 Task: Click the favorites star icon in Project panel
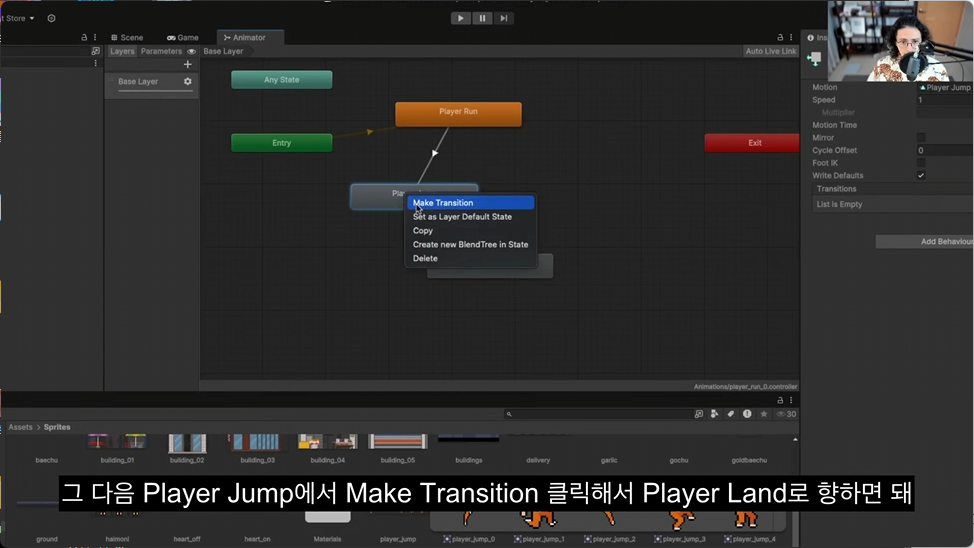[764, 414]
